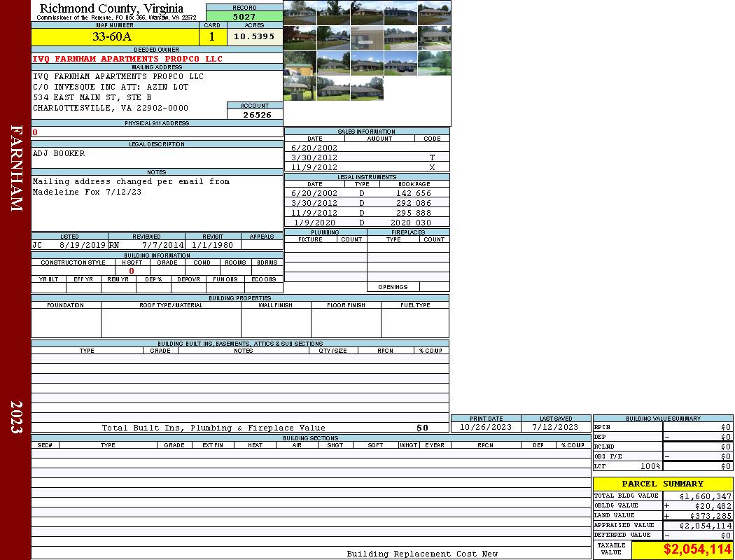Click the red deeded owner name
Viewport: 735px width, 560px height.
(127, 59)
